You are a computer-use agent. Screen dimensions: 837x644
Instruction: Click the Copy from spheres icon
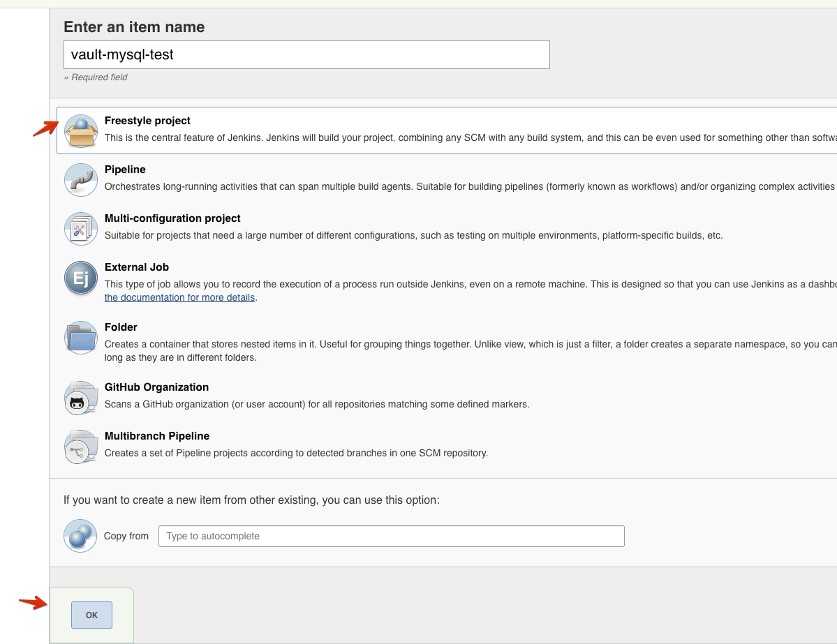(80, 536)
